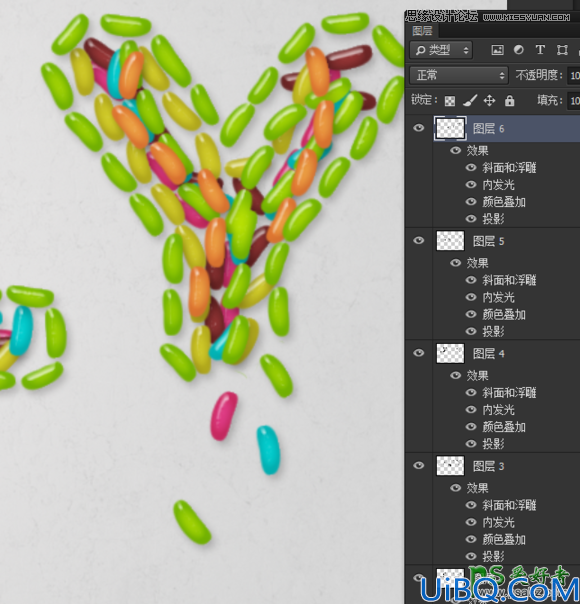Screen dimensions: 580x604
Task: Filter layers by pixel image icon
Action: 497,50
